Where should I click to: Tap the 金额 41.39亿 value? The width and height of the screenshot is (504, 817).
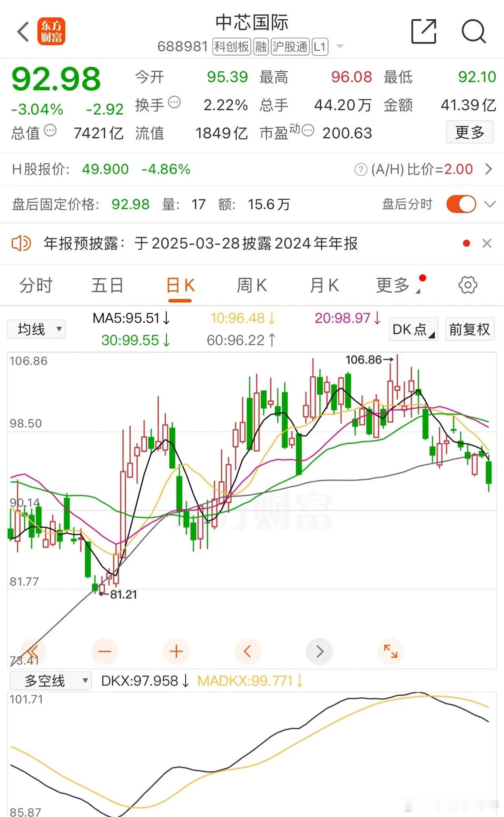click(x=469, y=105)
